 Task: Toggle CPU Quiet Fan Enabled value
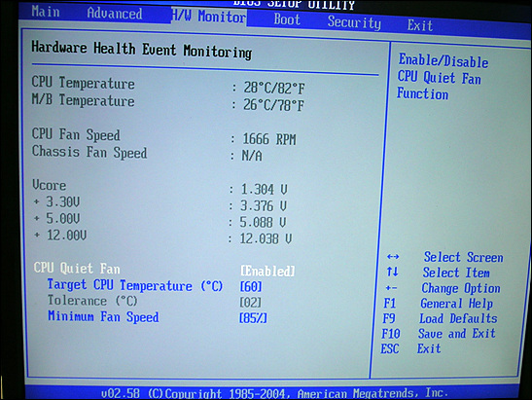click(x=267, y=271)
